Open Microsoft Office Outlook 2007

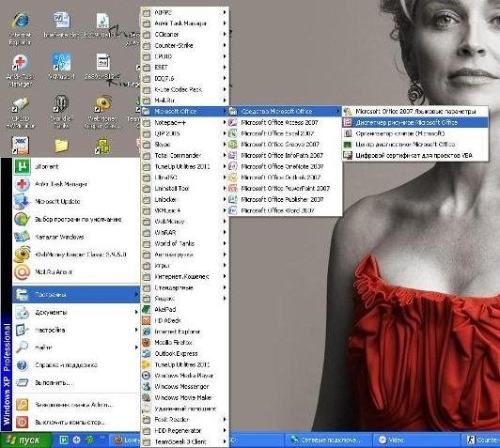285,178
